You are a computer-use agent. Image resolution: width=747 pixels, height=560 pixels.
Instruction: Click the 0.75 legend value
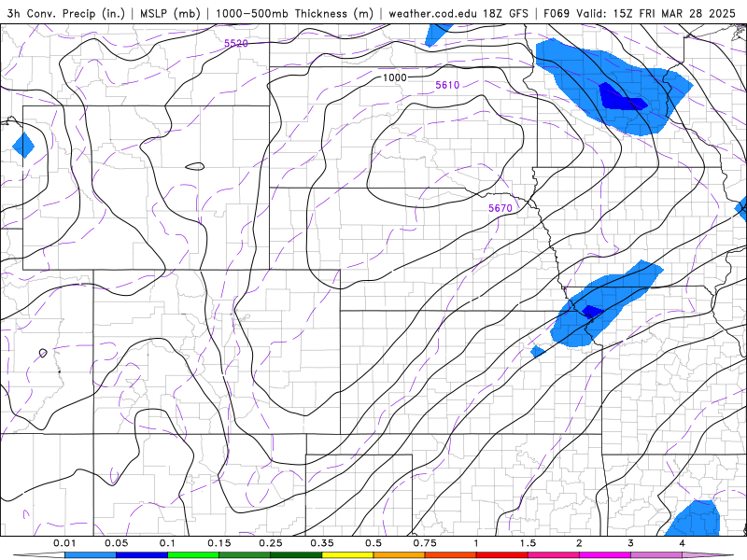coord(425,543)
